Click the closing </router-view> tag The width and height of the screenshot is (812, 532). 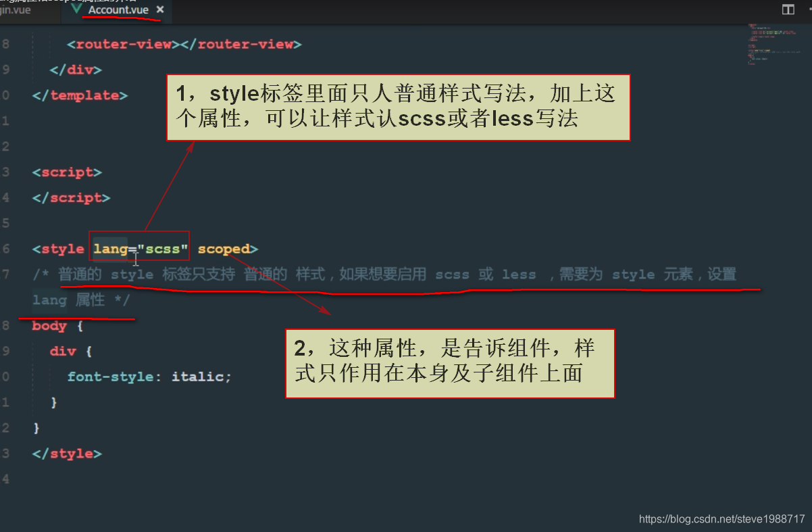241,45
